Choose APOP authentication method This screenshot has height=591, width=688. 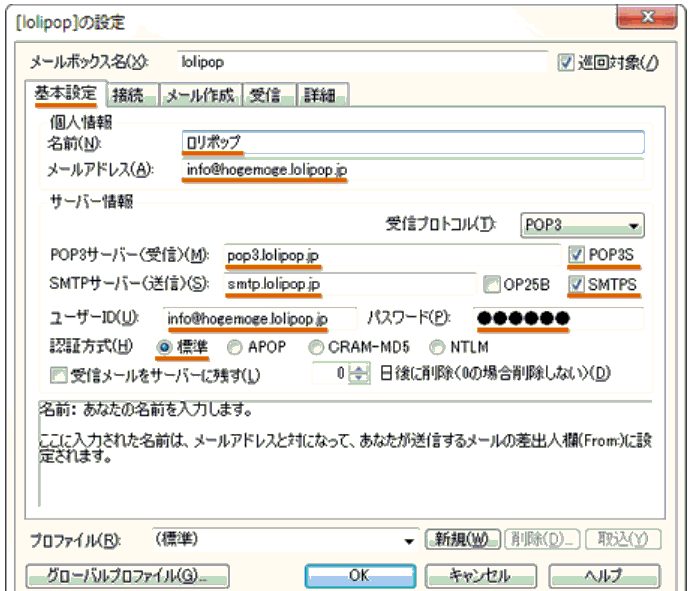pos(235,347)
